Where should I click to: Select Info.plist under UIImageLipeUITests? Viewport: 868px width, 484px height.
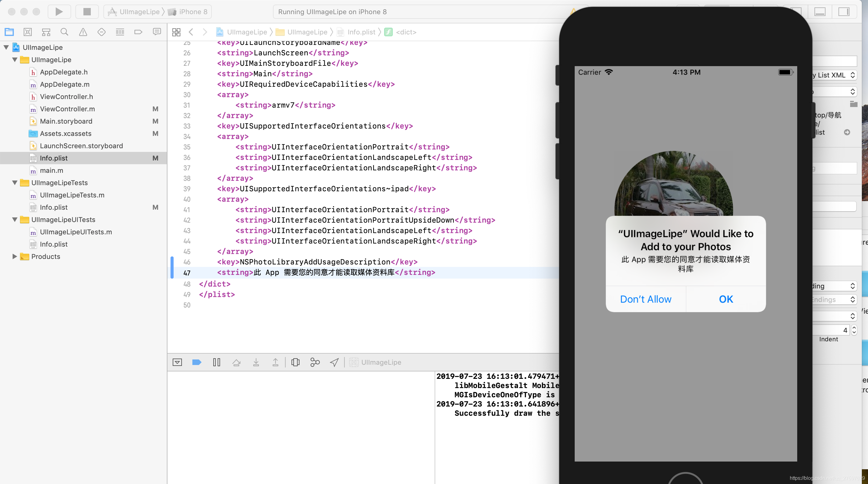point(54,244)
